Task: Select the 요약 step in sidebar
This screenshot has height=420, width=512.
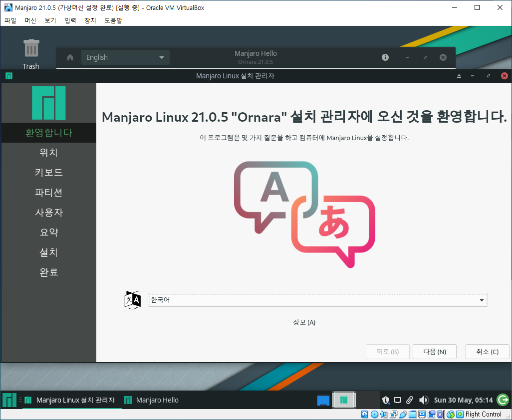Action: point(48,232)
